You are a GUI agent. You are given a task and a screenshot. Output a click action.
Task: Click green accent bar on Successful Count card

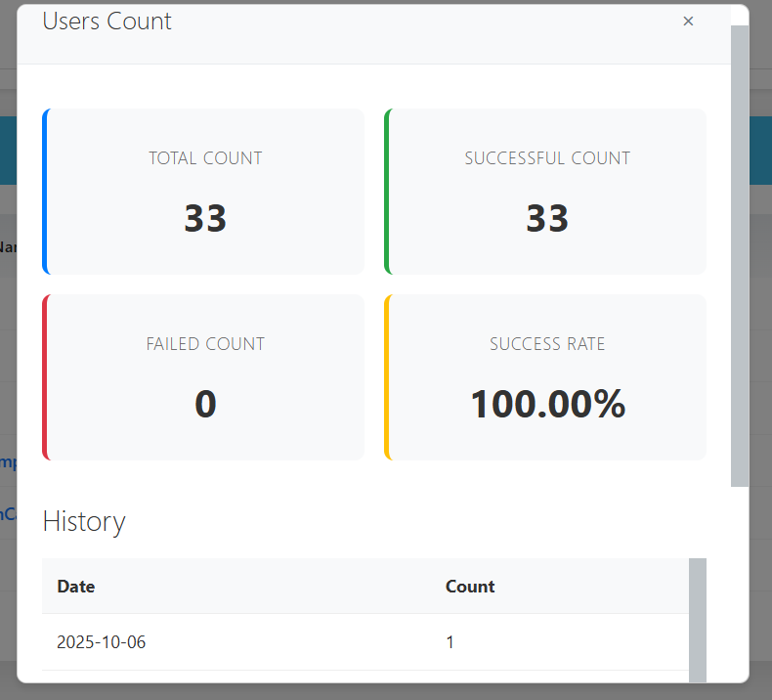coord(387,192)
